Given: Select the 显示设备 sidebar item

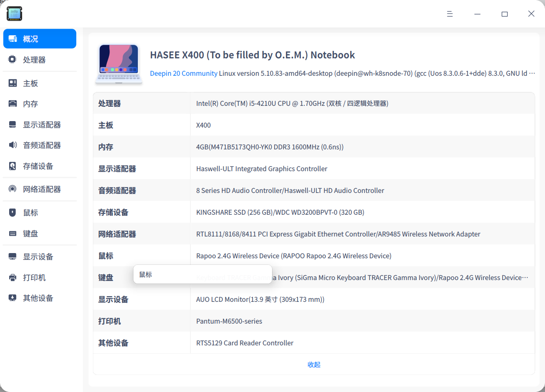Looking at the screenshot, I should pos(39,257).
